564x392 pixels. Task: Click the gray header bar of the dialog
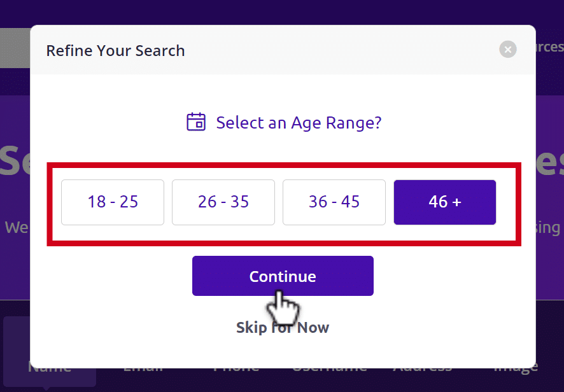click(283, 50)
